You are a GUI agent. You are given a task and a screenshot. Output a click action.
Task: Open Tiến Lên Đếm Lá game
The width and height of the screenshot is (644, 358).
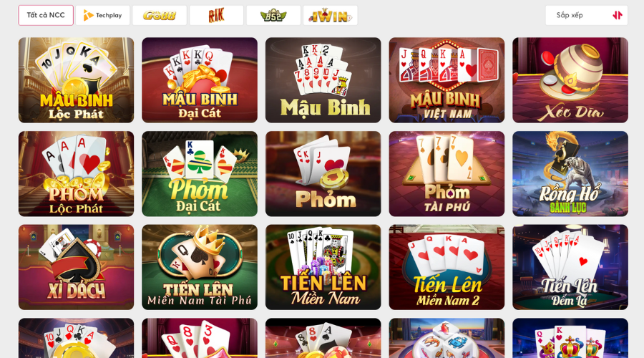click(x=570, y=267)
